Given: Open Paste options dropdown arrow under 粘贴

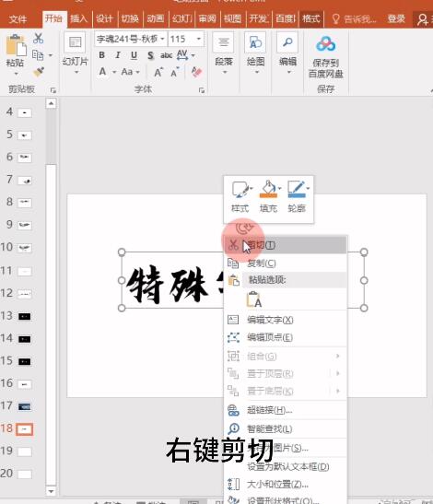Looking at the screenshot, I should point(16,74).
